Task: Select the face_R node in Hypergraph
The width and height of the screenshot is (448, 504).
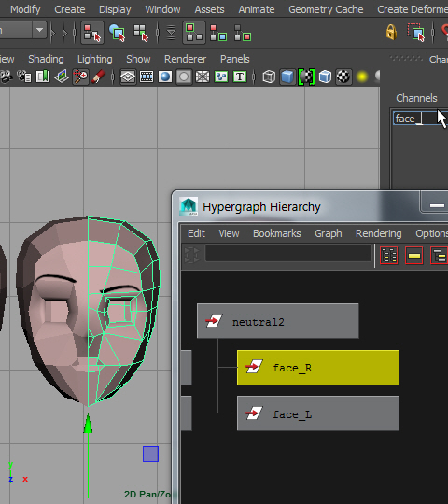Action: coord(318,368)
